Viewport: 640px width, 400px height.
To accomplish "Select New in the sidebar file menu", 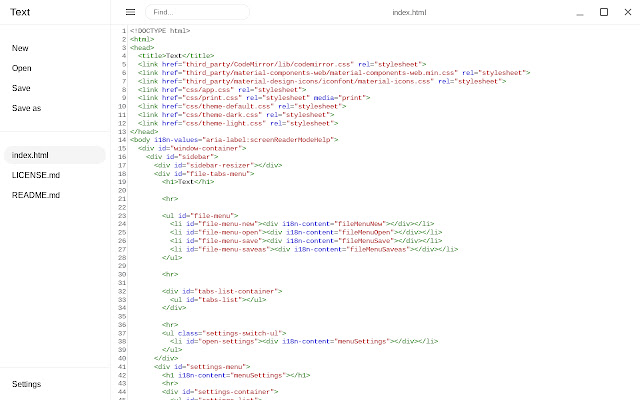I will (x=20, y=48).
